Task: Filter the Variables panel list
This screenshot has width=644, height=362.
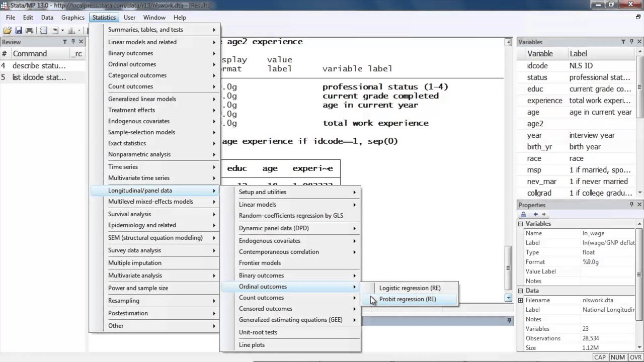Action: (623, 42)
